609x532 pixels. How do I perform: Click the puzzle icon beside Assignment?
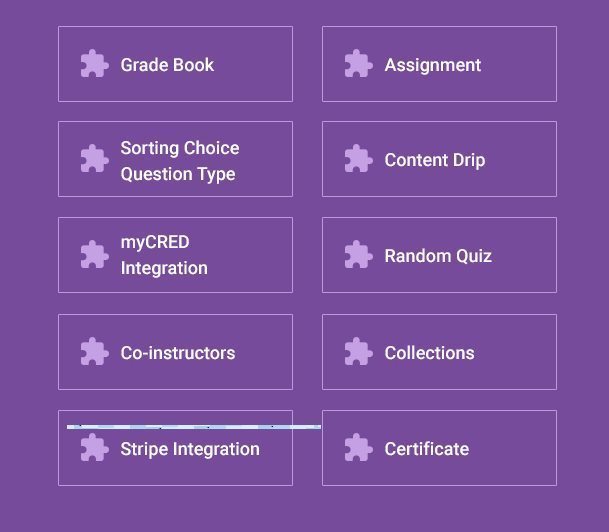point(358,64)
